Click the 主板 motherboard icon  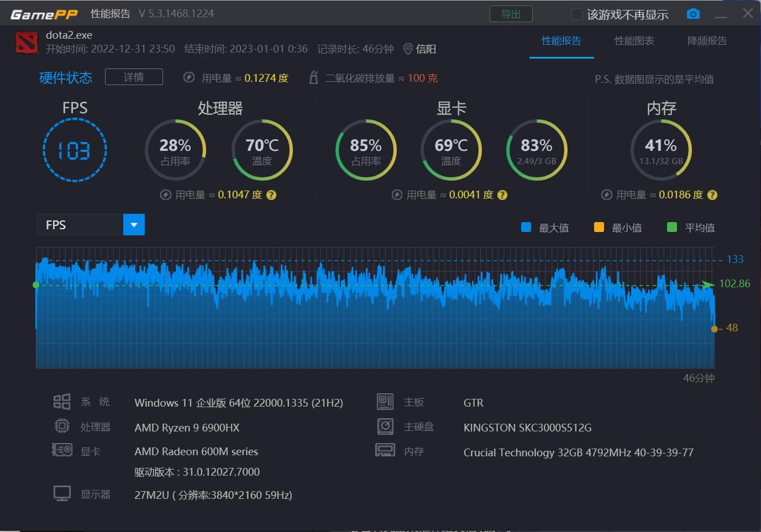coord(385,402)
